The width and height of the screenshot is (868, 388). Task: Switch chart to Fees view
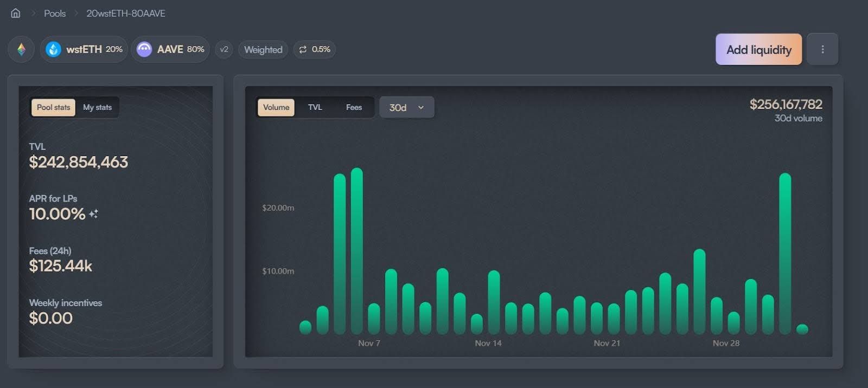[x=354, y=107]
